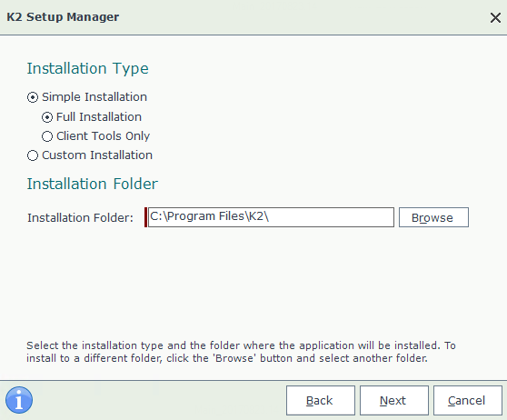Open the Browse folder dialog

(x=433, y=217)
